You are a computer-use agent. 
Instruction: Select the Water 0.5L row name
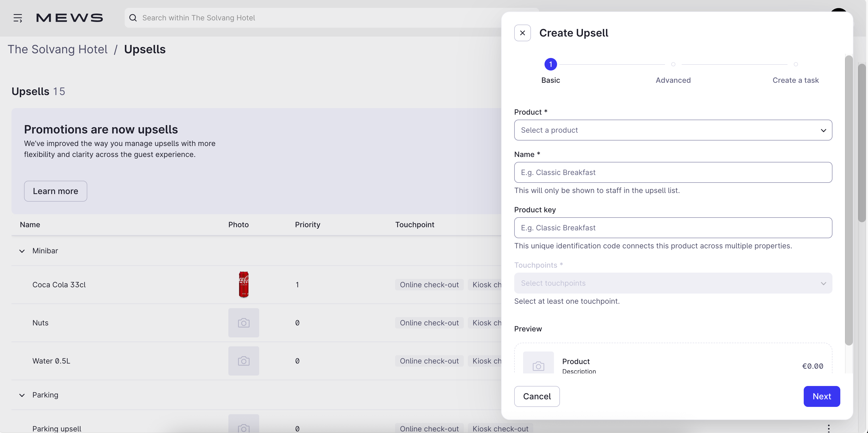[51, 361]
